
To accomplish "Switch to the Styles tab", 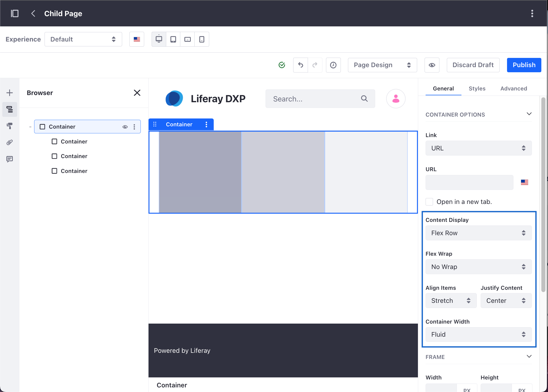I will (477, 88).
